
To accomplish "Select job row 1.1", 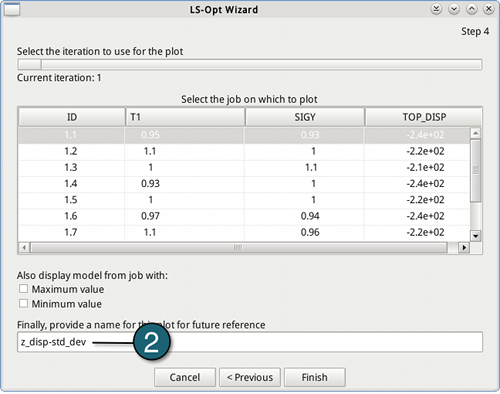I will click(x=244, y=135).
